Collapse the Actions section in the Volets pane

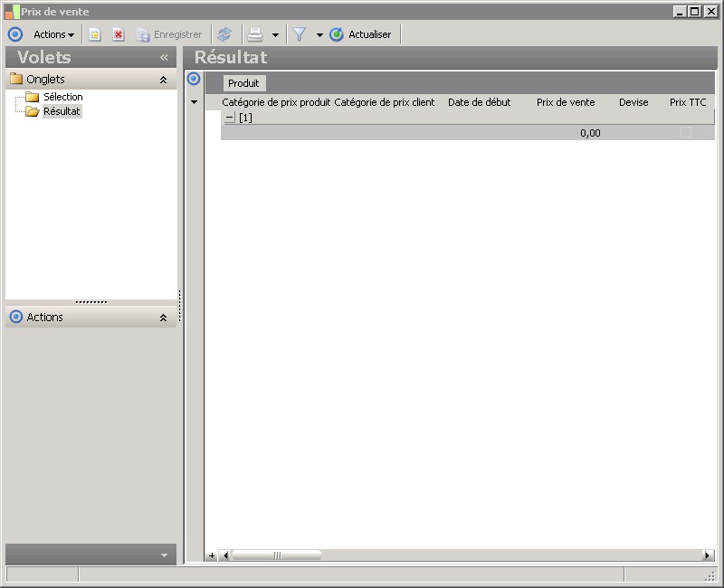click(164, 318)
